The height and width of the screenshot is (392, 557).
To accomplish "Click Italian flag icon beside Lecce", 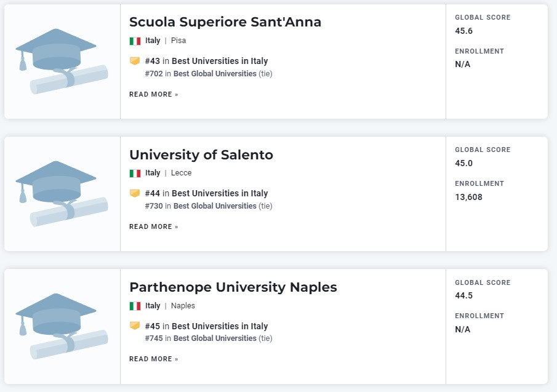I will click(x=135, y=174).
